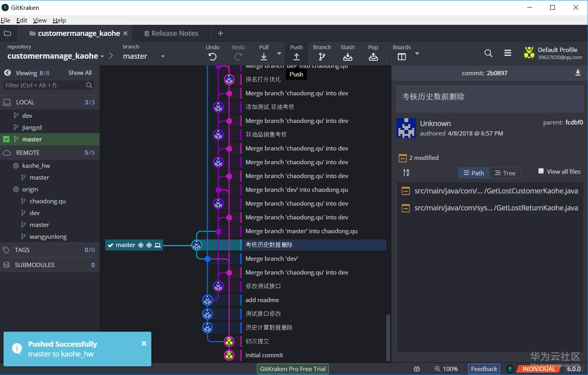Collapse the LOCAL section
Image resolution: width=588 pixels, height=375 pixels.
(50, 102)
